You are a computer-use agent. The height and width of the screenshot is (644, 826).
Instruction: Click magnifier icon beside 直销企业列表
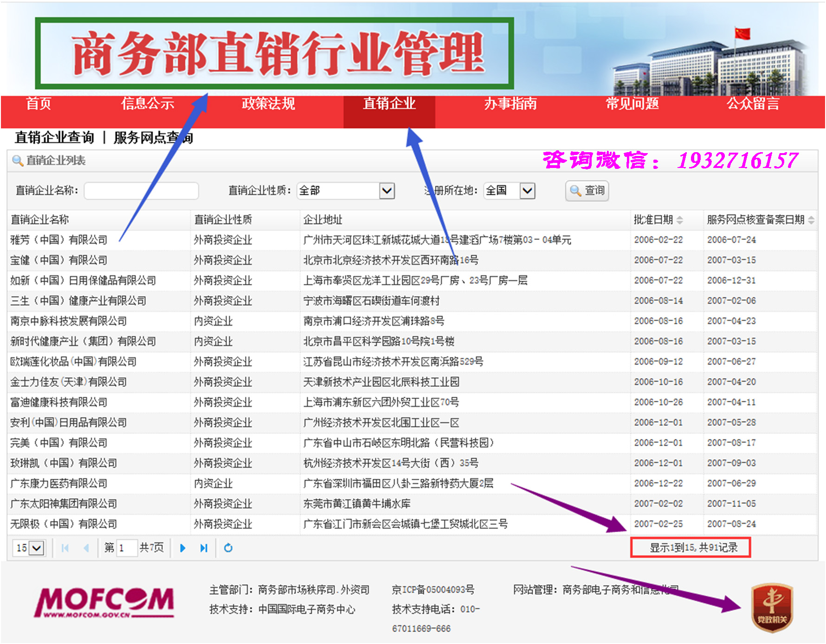pyautogui.click(x=18, y=161)
